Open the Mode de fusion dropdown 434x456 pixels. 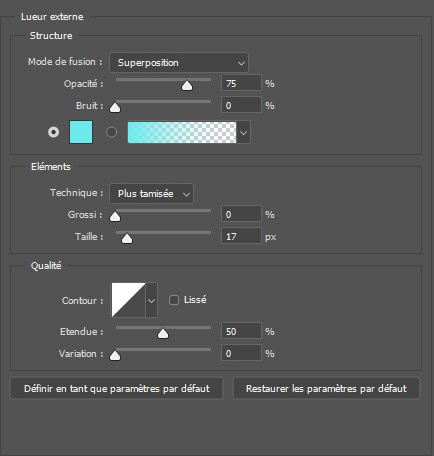179,63
